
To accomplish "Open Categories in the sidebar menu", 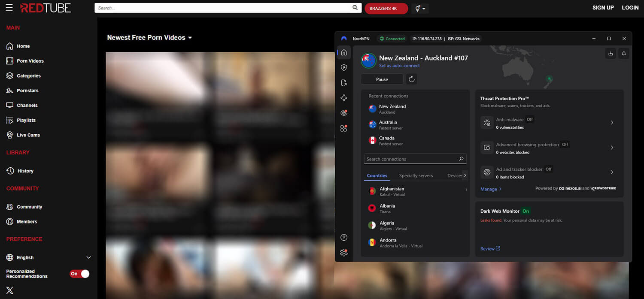I will [29, 76].
